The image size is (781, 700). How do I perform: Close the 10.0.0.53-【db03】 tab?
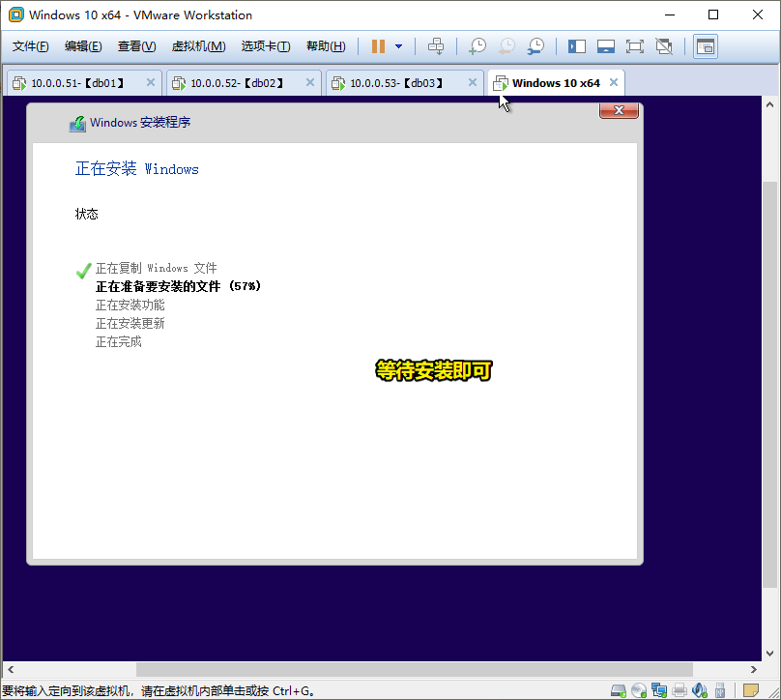[473, 82]
